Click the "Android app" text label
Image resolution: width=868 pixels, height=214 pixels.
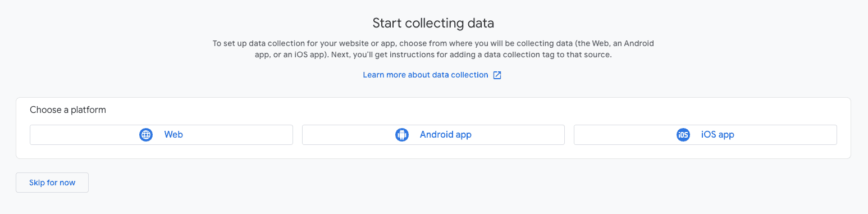click(446, 135)
